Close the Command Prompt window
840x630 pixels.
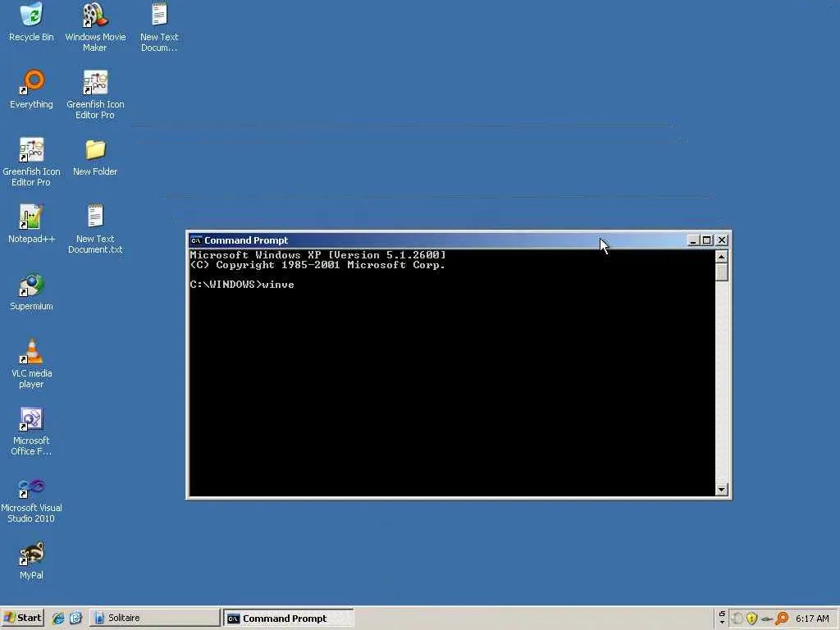click(722, 240)
